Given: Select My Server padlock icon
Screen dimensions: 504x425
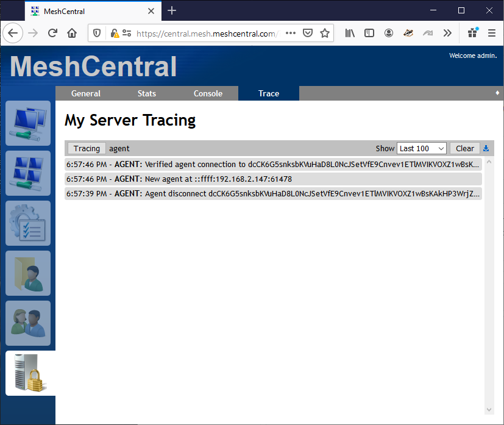Looking at the screenshot, I should click(x=30, y=373).
